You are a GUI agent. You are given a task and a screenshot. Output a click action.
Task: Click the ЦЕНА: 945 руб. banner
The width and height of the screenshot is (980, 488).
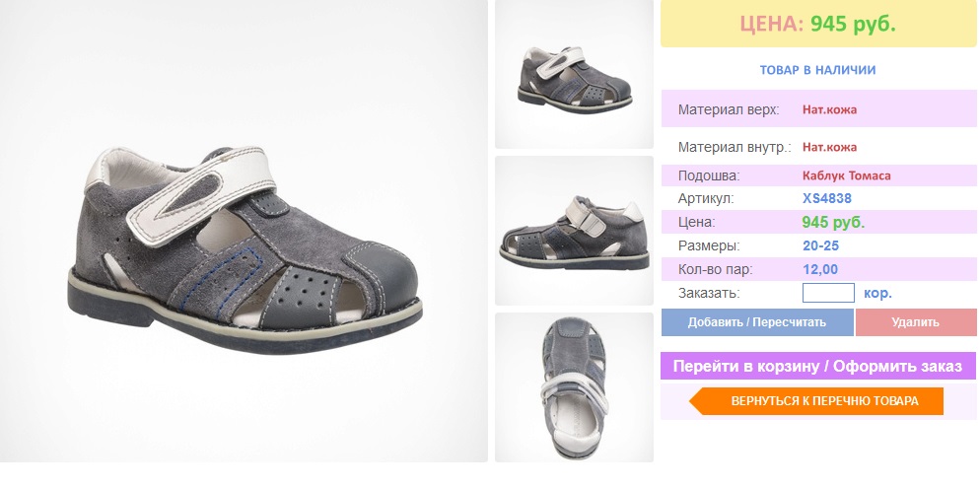(x=817, y=24)
